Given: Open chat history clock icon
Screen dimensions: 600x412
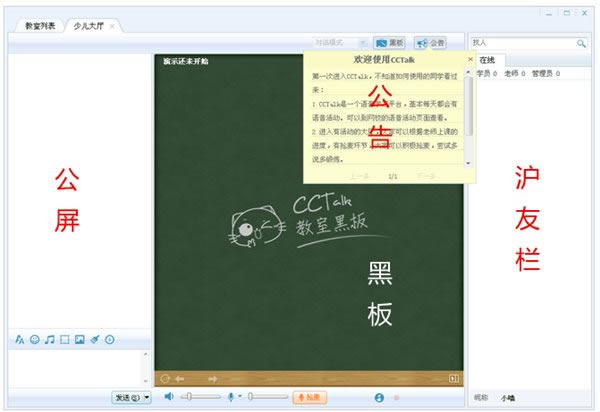Looking at the screenshot, I should tap(110, 339).
